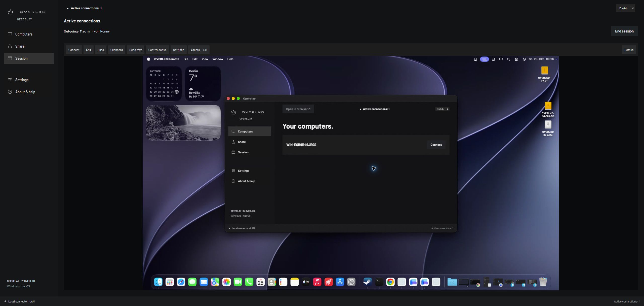Open the remote macOS View menu
644x306 pixels.
[x=205, y=59]
